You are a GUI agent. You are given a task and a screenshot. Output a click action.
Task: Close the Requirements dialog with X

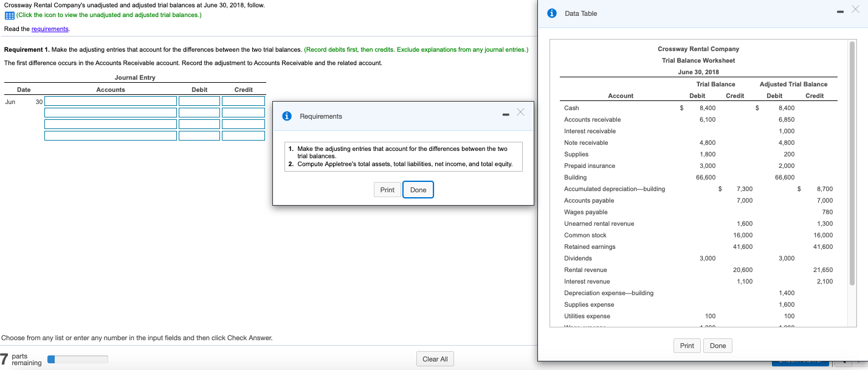(x=520, y=112)
